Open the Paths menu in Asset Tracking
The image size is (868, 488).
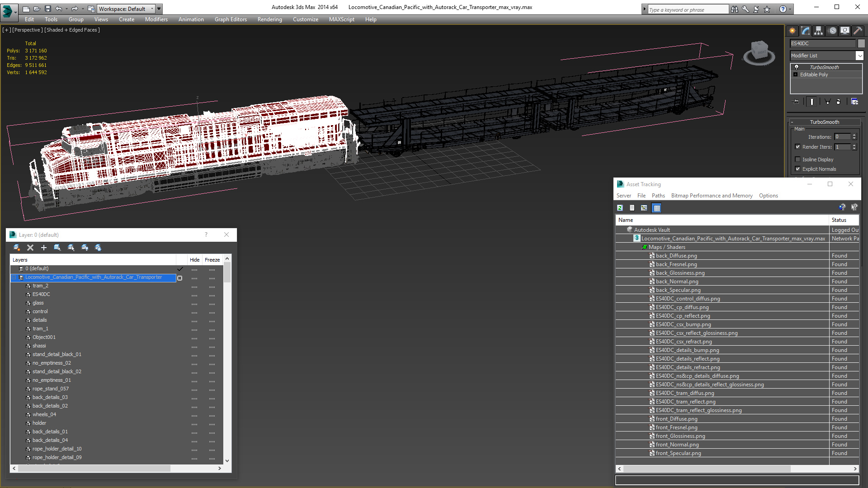[658, 196]
